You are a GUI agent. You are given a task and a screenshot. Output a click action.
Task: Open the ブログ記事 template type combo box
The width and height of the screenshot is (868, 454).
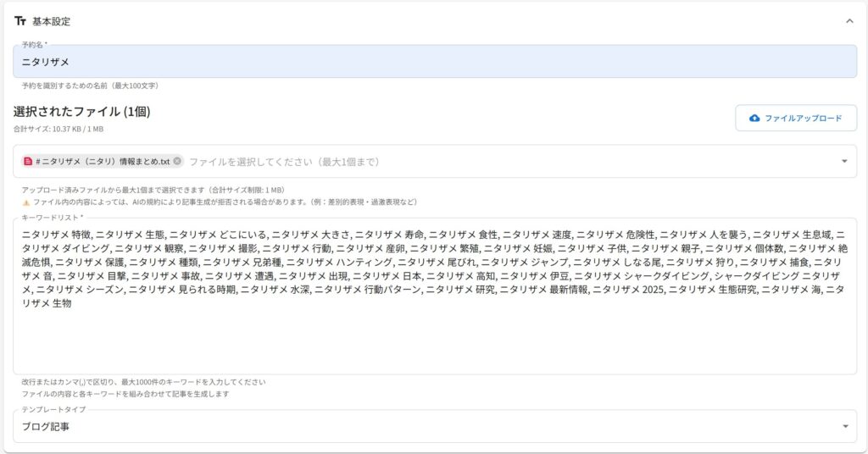(x=424, y=426)
